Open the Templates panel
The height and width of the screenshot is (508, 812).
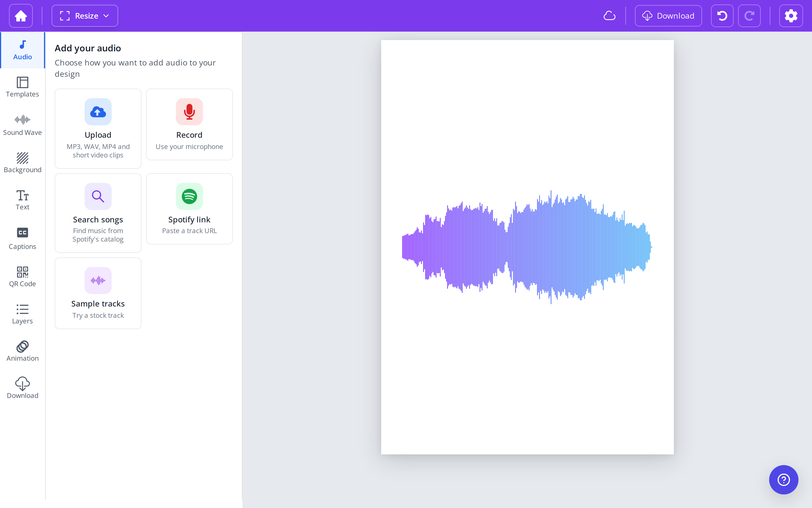pos(23,87)
